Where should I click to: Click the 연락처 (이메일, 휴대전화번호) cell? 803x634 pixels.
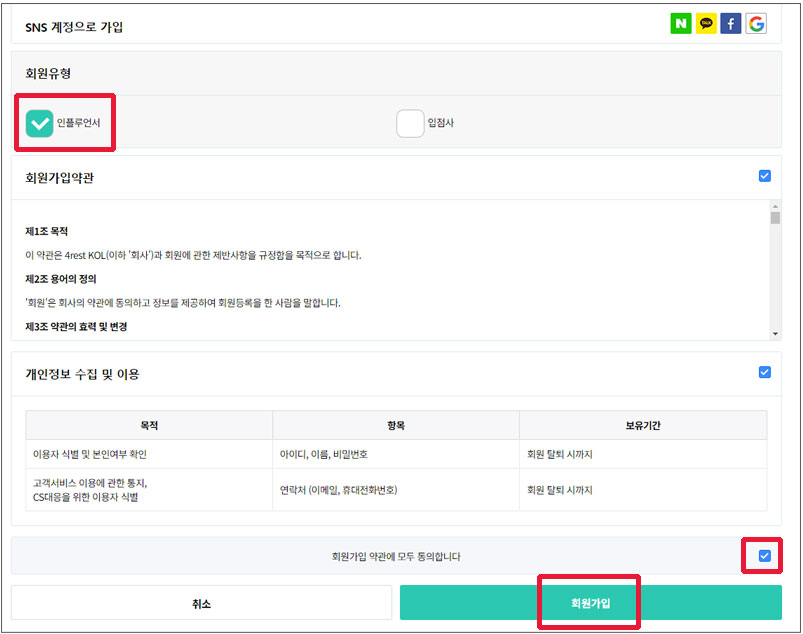click(396, 490)
